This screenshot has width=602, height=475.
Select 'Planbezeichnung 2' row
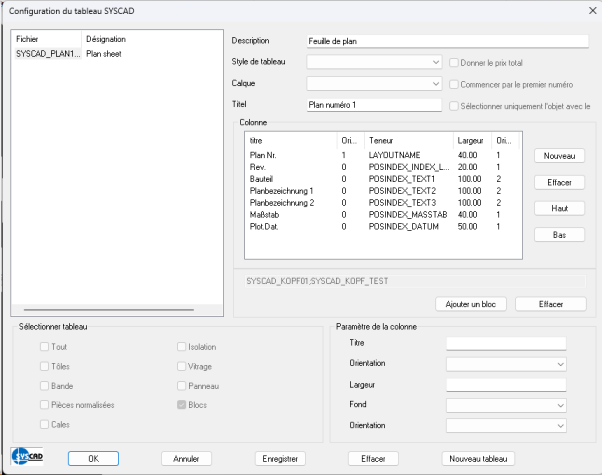click(382, 203)
